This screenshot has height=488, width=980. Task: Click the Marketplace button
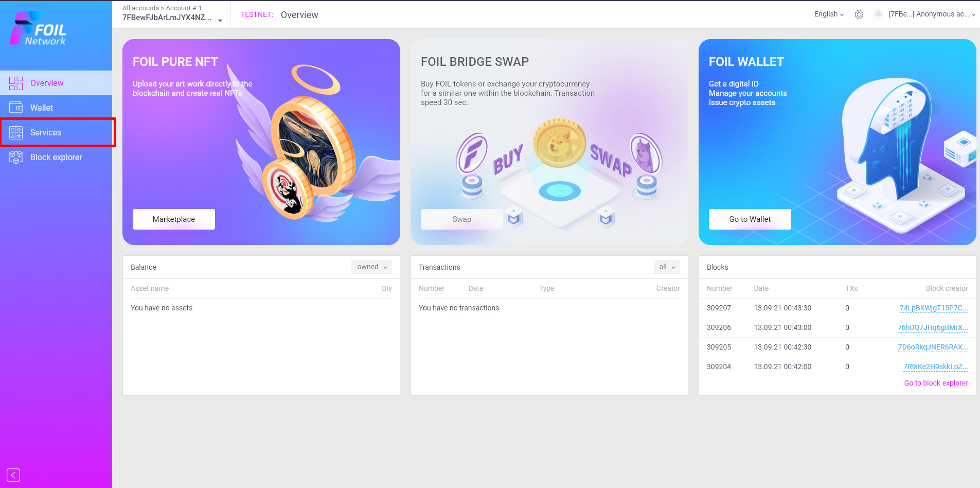pos(174,219)
